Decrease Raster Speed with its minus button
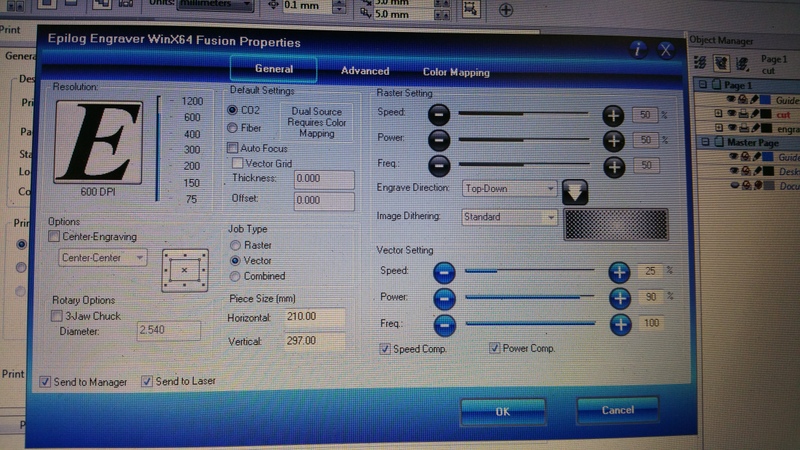Viewport: 800px width, 450px height. click(x=439, y=115)
